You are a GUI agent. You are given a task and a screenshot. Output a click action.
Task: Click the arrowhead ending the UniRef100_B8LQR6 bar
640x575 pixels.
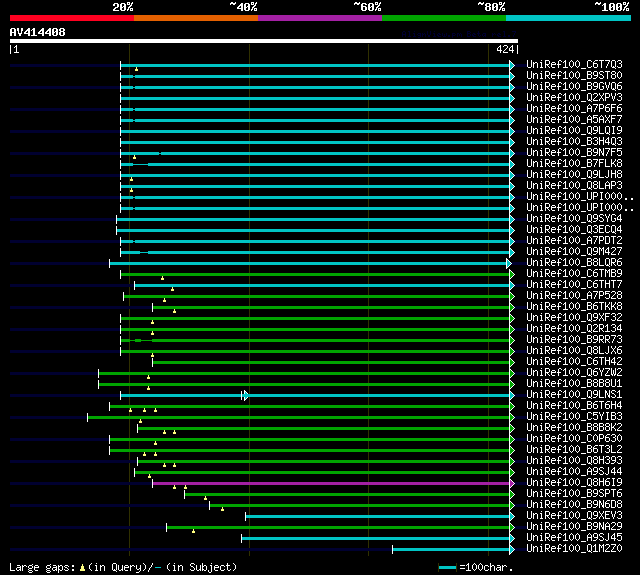(x=509, y=263)
